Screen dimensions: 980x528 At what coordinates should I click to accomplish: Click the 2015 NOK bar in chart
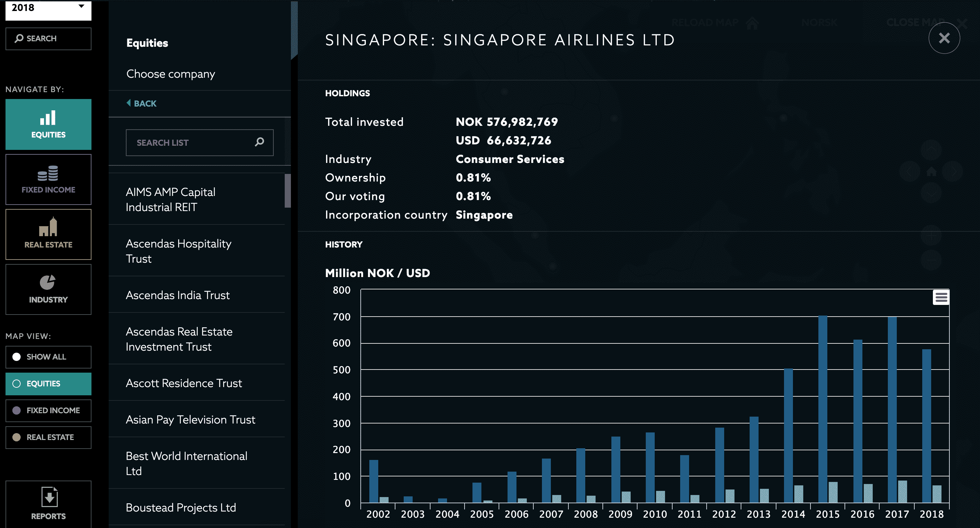[823, 409]
